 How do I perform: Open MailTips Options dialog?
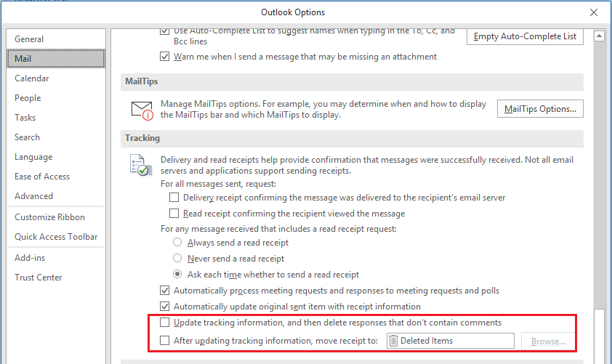pos(540,109)
